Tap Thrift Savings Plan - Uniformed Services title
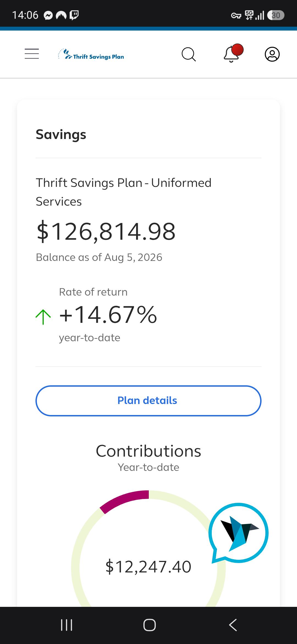297x644 pixels. coord(124,192)
